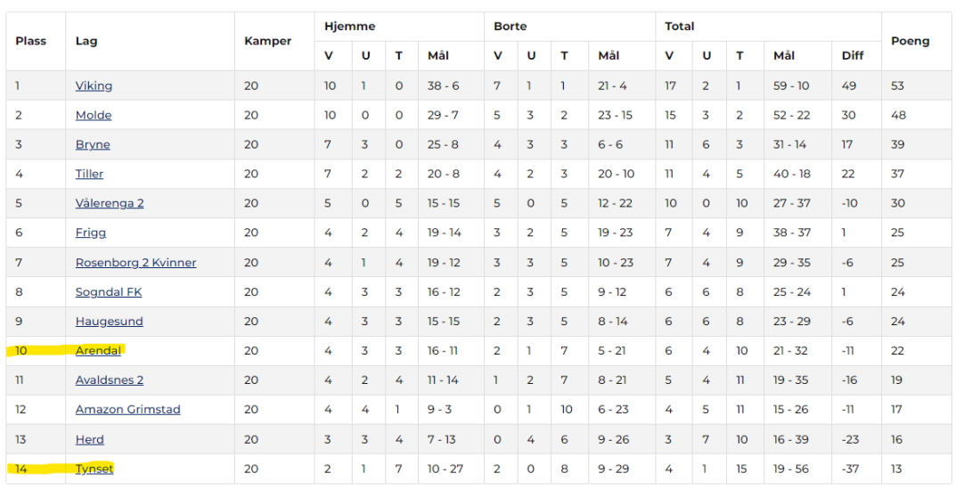Click Viking's 53 points cell

(898, 86)
